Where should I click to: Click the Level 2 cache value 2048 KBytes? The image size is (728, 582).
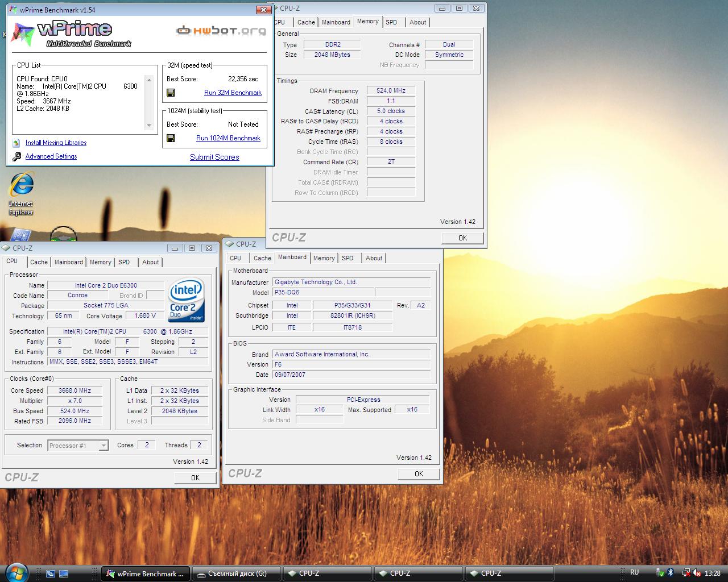[180, 411]
